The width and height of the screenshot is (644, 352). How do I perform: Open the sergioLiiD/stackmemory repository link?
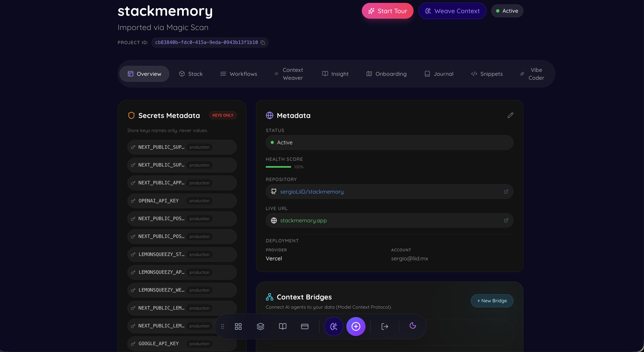point(311,192)
